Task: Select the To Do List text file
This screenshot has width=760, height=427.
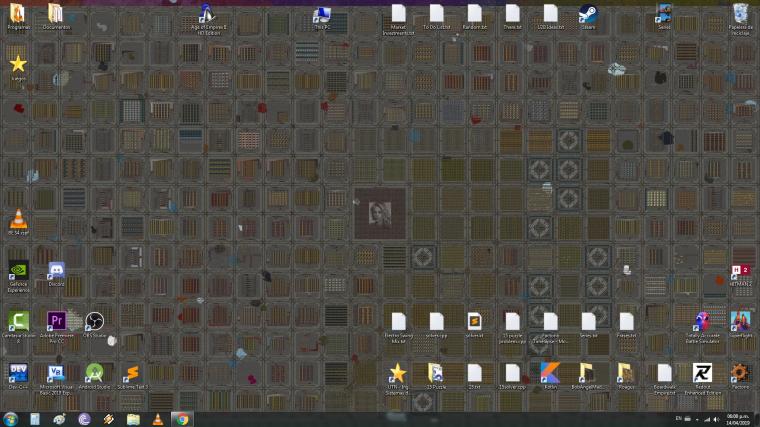Action: (x=436, y=17)
